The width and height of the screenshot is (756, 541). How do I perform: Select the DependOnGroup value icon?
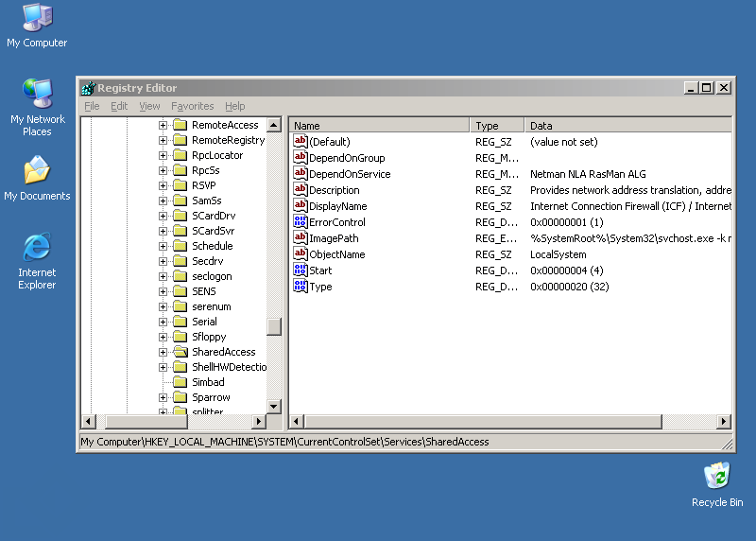coord(300,157)
